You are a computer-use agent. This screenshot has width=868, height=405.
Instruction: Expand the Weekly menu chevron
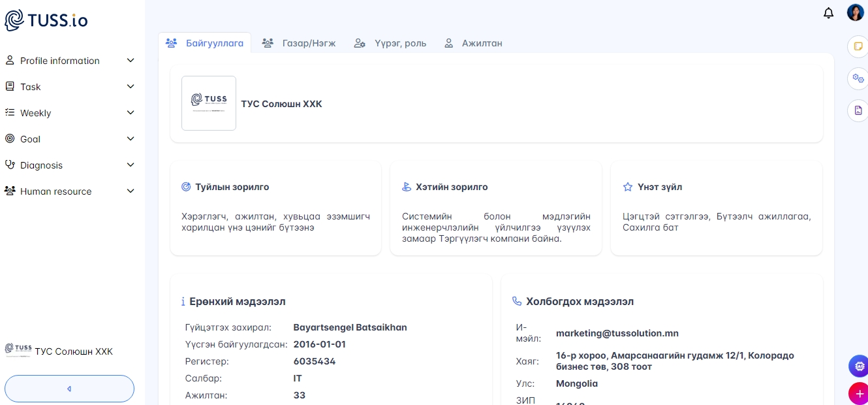(x=131, y=113)
